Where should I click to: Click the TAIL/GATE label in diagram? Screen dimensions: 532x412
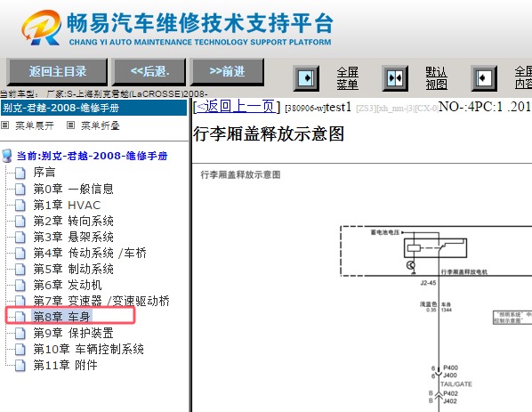click(456, 384)
